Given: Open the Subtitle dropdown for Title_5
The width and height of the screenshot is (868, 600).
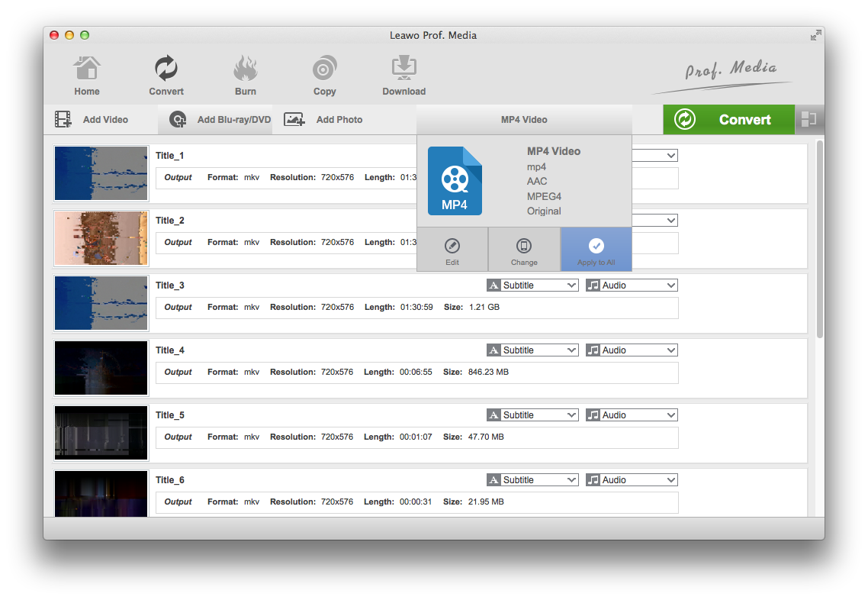Looking at the screenshot, I should [x=532, y=415].
